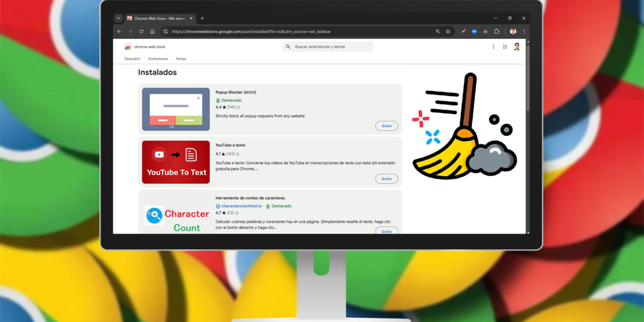Switch to the Extensiones tab
This screenshot has width=644, height=322.
pyautogui.click(x=158, y=59)
